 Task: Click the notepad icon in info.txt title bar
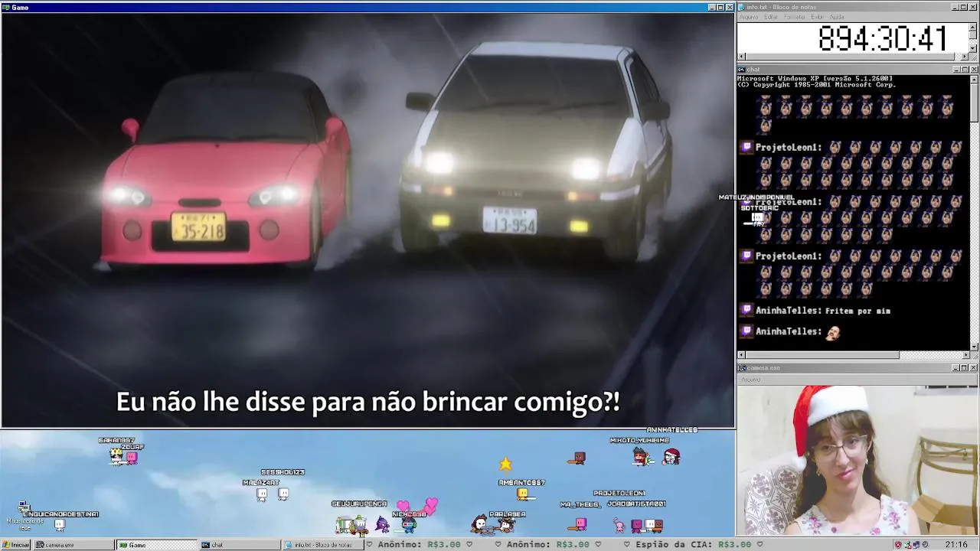pos(741,7)
